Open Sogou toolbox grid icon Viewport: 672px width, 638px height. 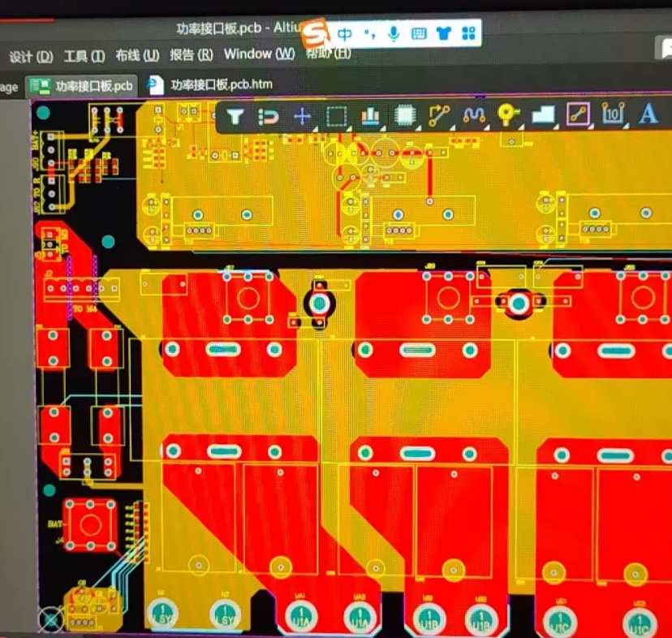[x=468, y=33]
